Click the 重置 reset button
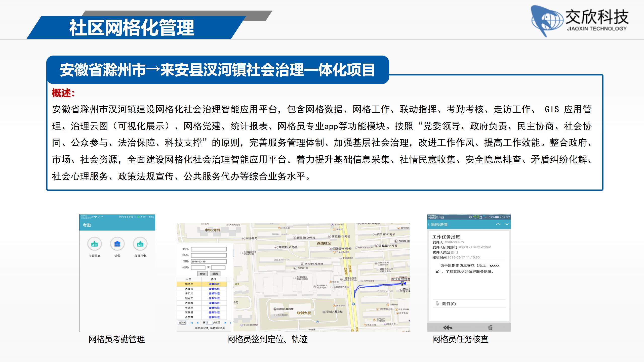The height and width of the screenshot is (362, 644). 215,274
